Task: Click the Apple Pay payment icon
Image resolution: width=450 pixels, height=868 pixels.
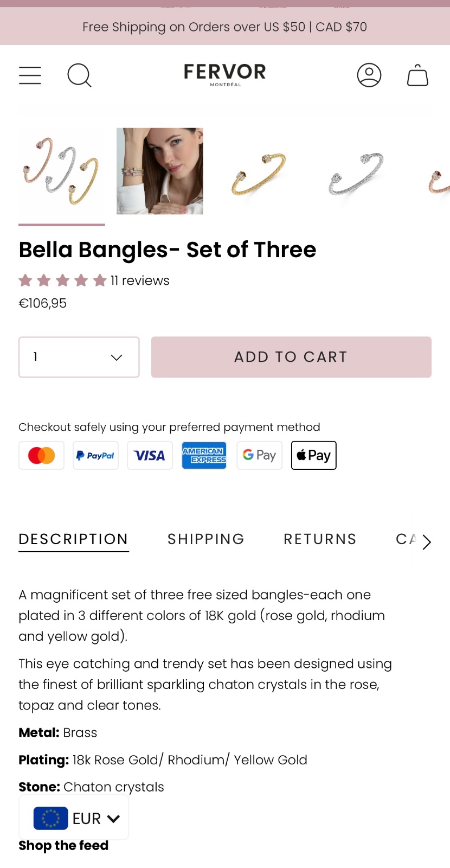Action: [314, 456]
